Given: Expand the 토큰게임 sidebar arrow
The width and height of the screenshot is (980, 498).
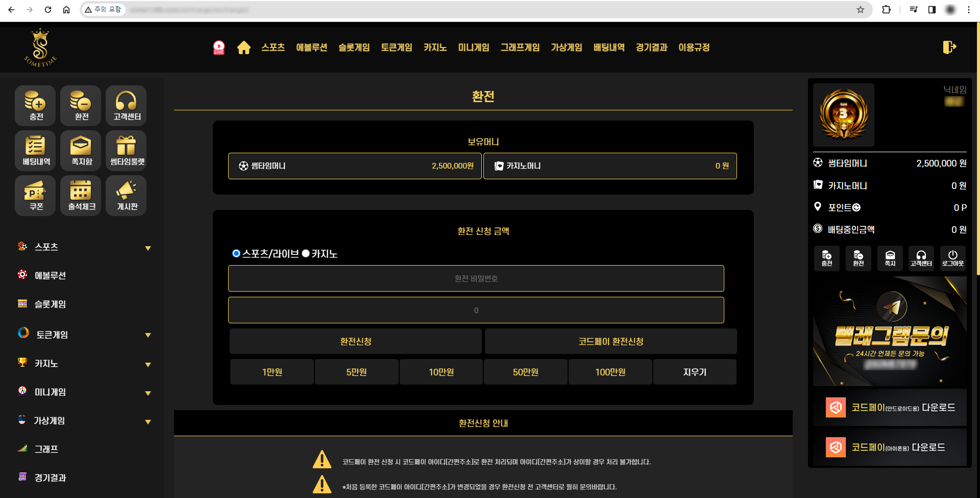Looking at the screenshot, I should pyautogui.click(x=148, y=335).
